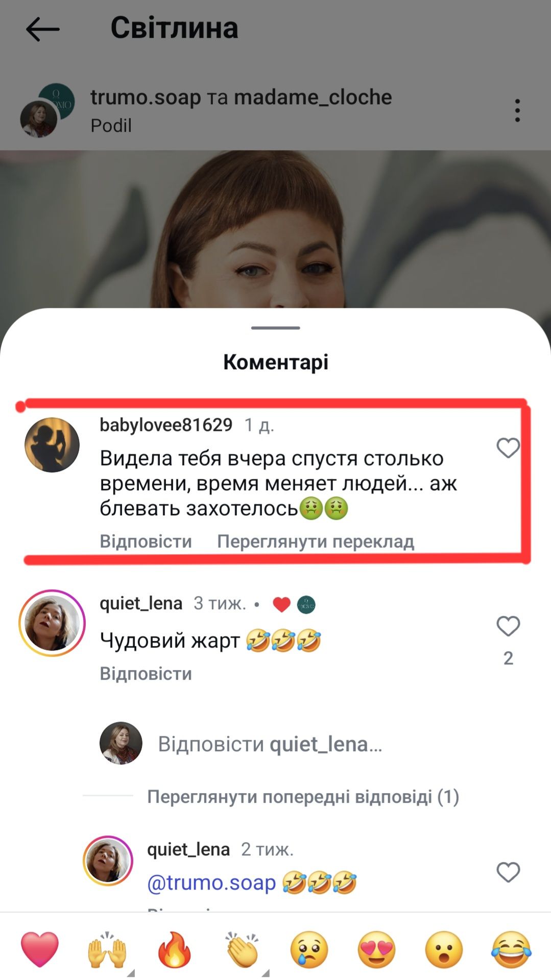Screen dimensions: 551x980
Task: Open the three-dot post options menu
Action: pyautogui.click(x=517, y=110)
